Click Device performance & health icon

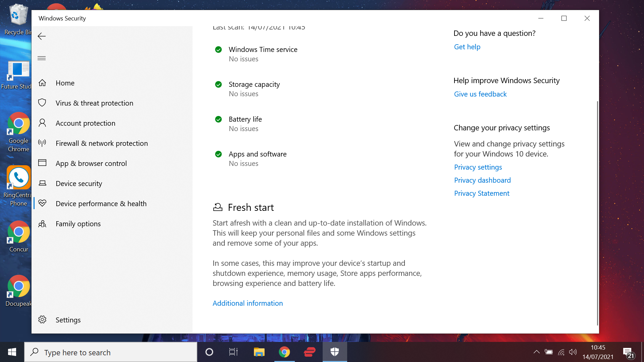coord(42,203)
